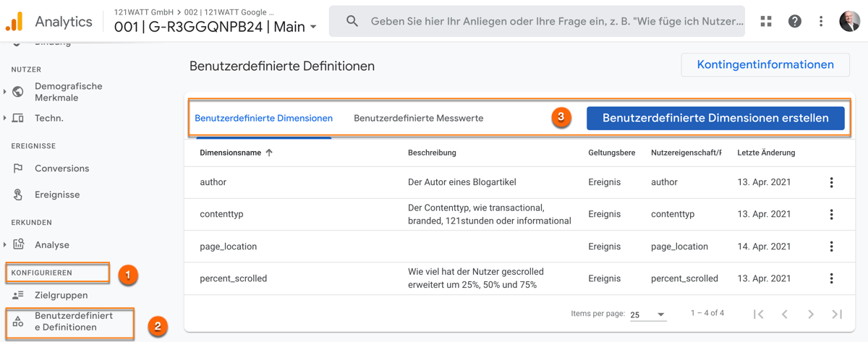Click the '14. Apr. 2021' date cell
The height and width of the screenshot is (342, 868).
(764, 247)
